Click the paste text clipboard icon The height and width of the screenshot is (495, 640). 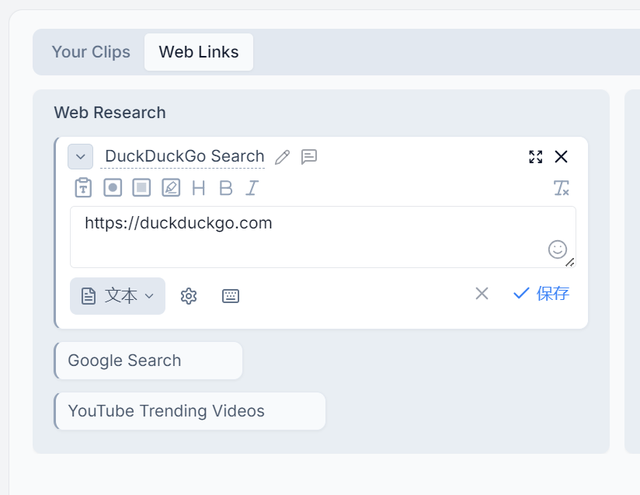pos(83,188)
